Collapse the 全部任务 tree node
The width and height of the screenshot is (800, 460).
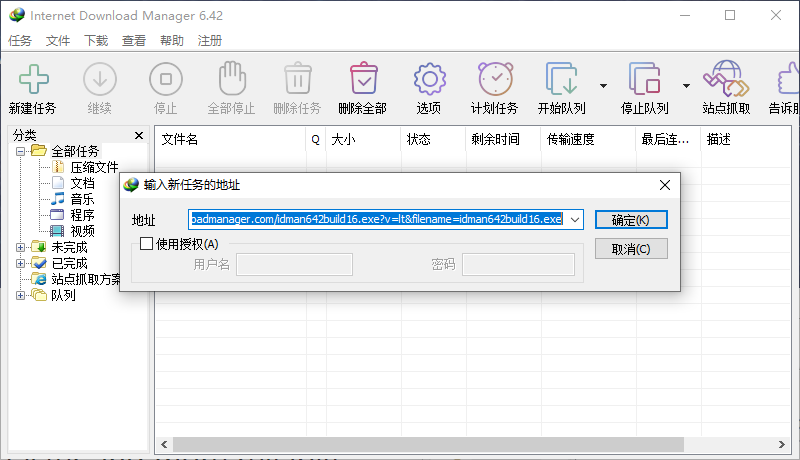[20, 151]
